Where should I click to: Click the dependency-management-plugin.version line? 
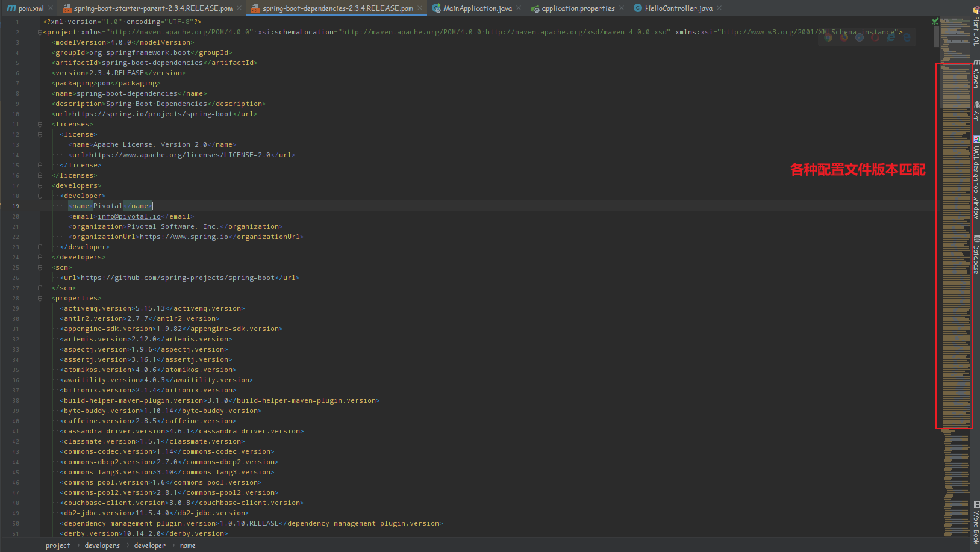251,523
